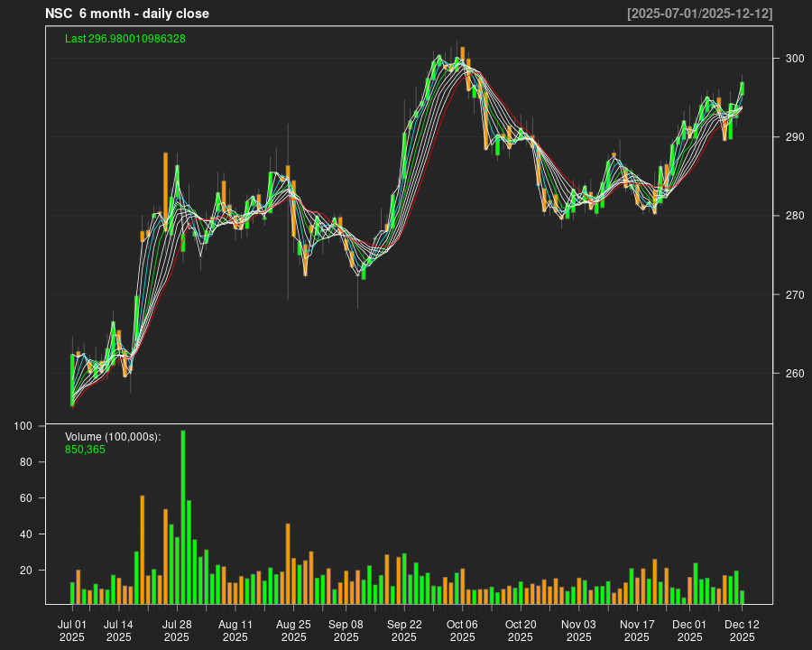Click the 'Volume (100,000s):' label

click(113, 437)
